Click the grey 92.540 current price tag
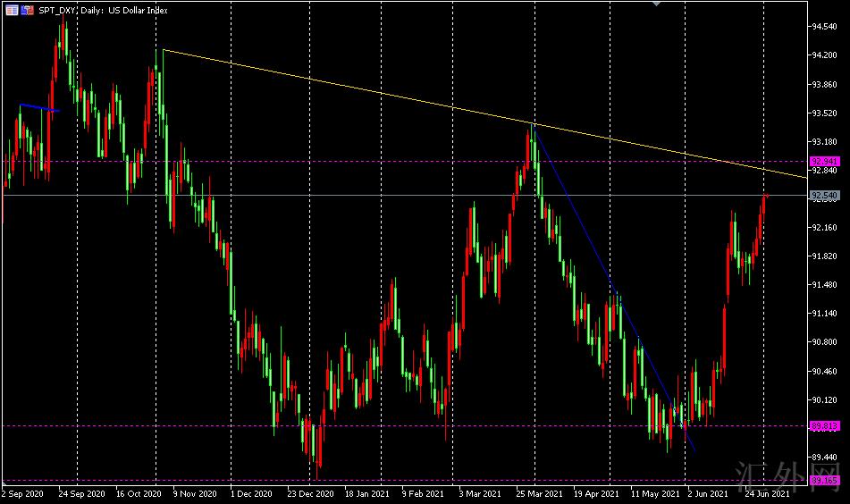850x504 pixels. coord(824,195)
